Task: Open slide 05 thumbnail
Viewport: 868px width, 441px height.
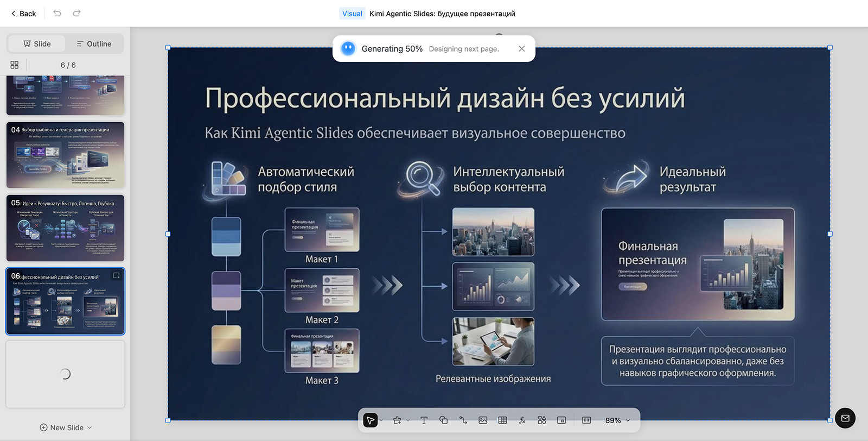Action: (65, 228)
